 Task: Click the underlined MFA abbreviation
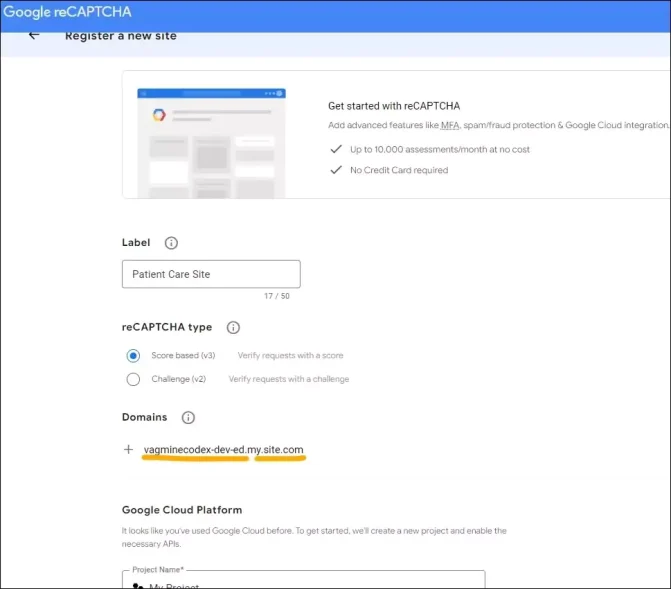click(450, 125)
